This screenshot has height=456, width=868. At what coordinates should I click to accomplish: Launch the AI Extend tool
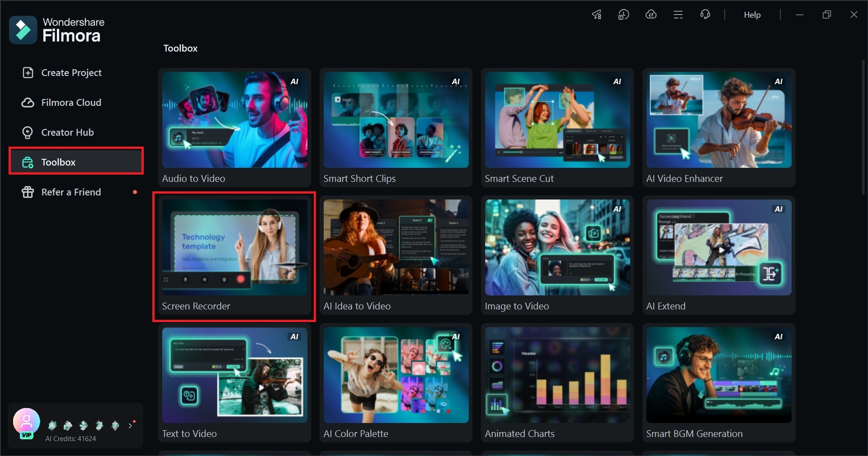pos(719,255)
